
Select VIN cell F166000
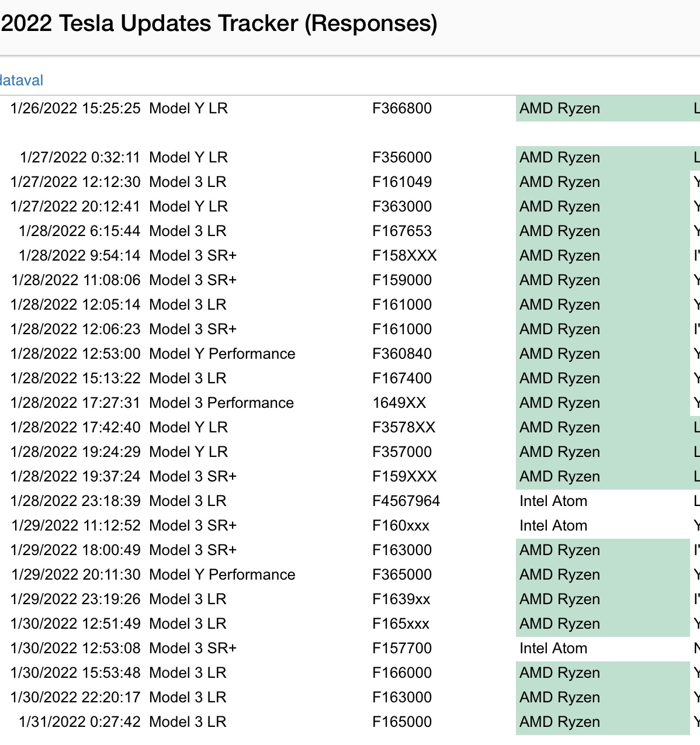402,673
